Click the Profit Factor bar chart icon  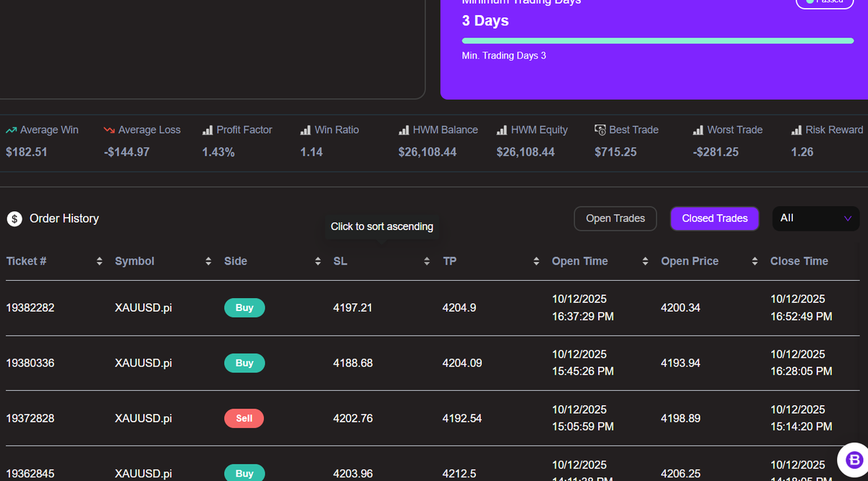pyautogui.click(x=207, y=130)
